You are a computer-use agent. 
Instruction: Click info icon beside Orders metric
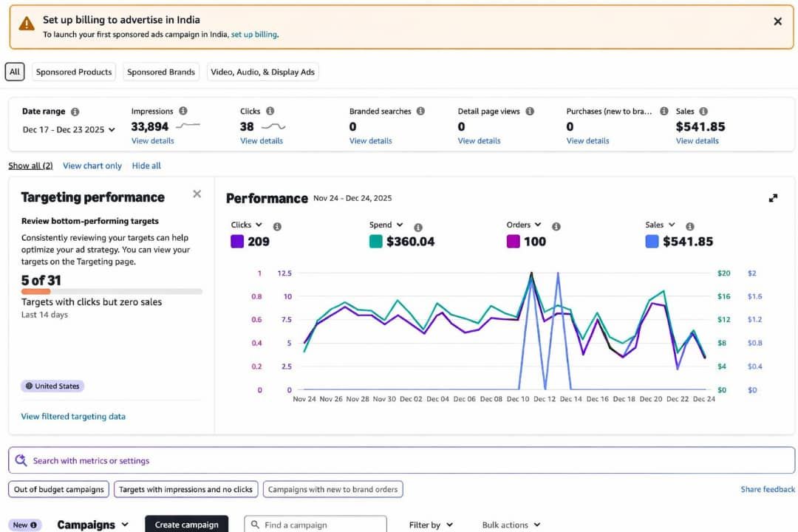(x=556, y=227)
